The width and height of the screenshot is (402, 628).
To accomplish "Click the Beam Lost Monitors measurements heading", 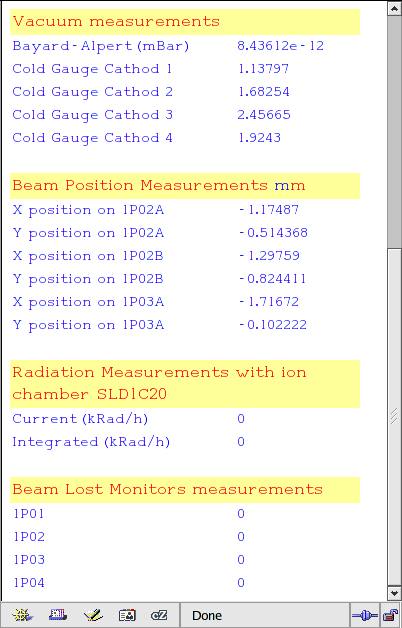I will pos(167,489).
